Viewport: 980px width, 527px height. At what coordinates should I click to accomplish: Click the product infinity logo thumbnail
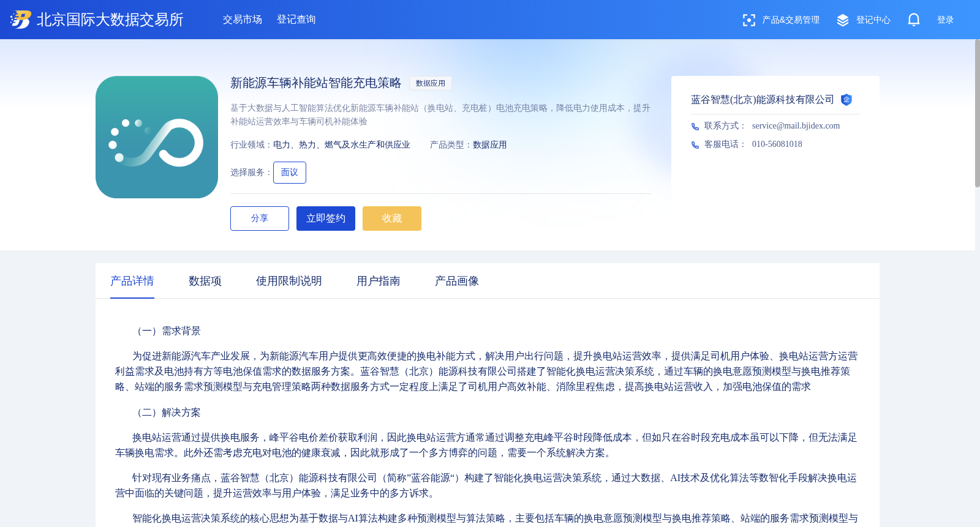(157, 137)
